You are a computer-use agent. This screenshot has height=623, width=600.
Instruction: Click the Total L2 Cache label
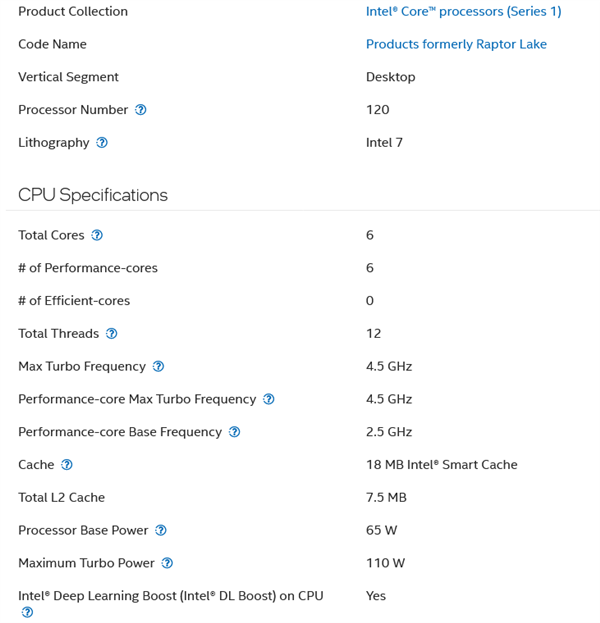coord(61,498)
